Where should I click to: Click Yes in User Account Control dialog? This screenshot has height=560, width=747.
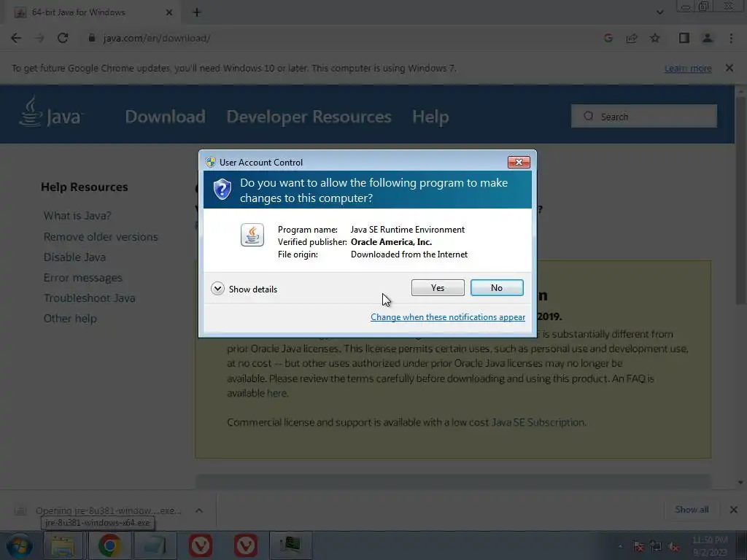pos(438,287)
